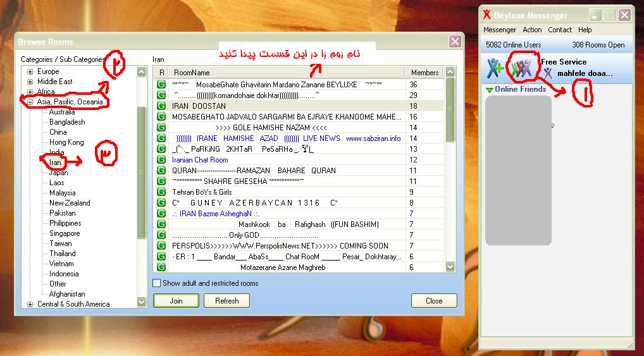
Task: Click the G icon for Bandar AbaSs Chat RooM
Action: (161, 256)
